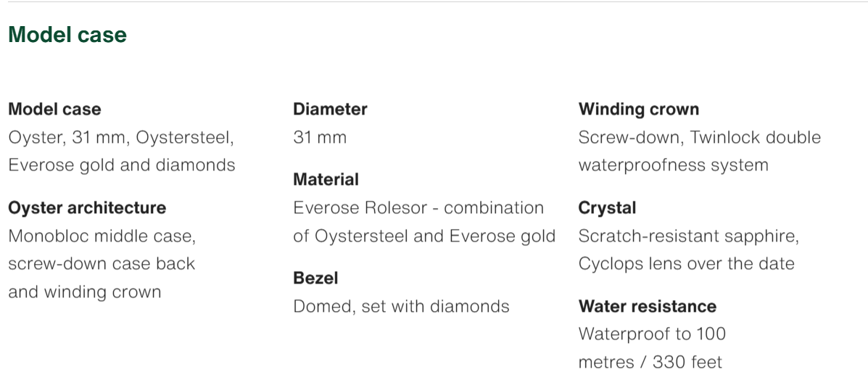Click the bold "Bezel" label
This screenshot has height=388, width=868.
coord(315,278)
